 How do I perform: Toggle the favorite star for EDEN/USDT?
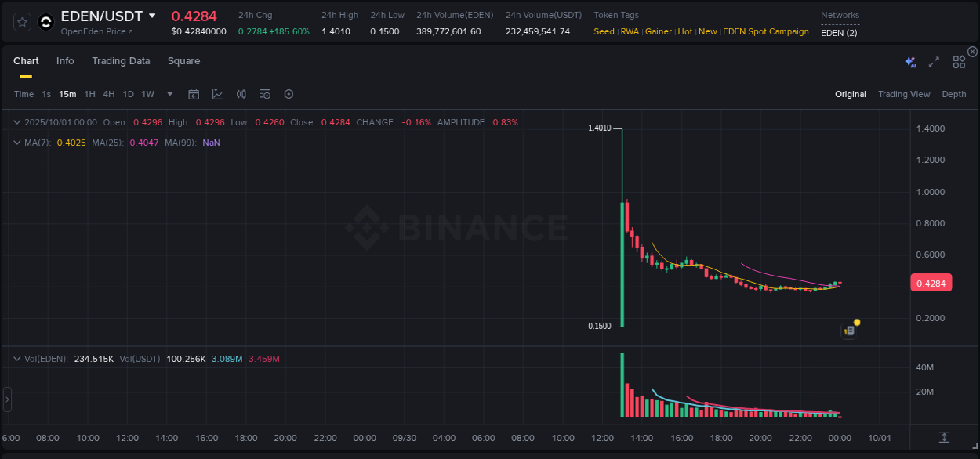21,21
